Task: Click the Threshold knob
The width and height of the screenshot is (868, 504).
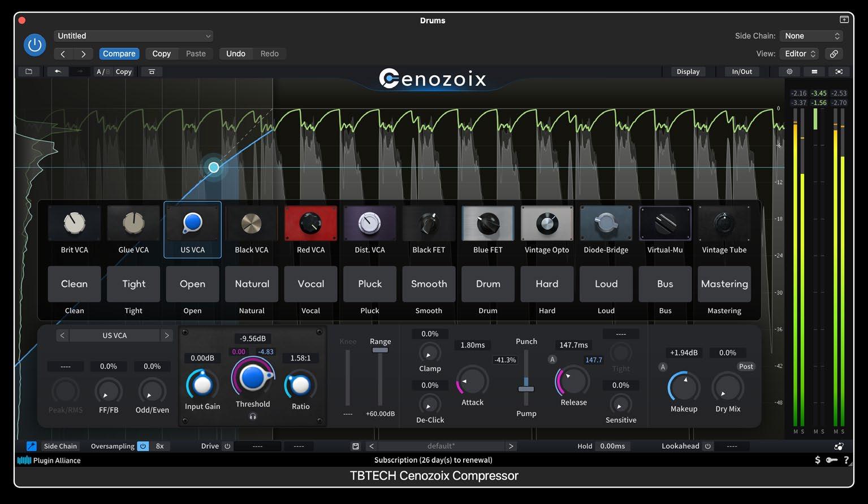Action: [x=252, y=378]
